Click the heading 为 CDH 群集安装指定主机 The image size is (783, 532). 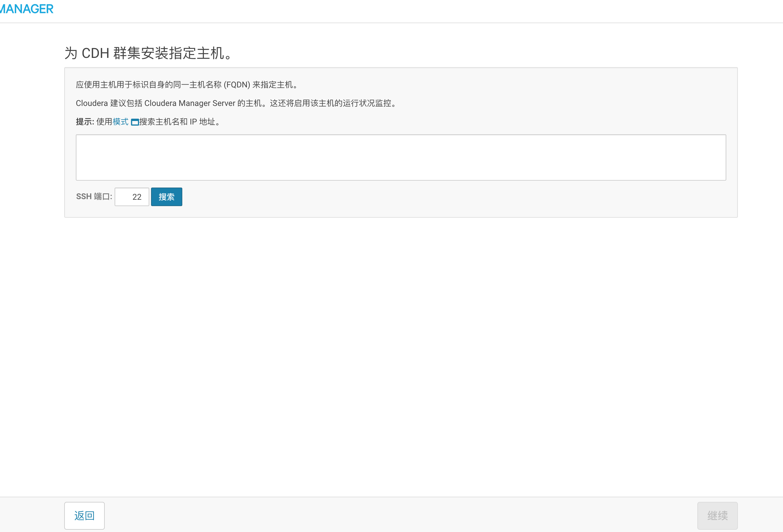point(148,53)
